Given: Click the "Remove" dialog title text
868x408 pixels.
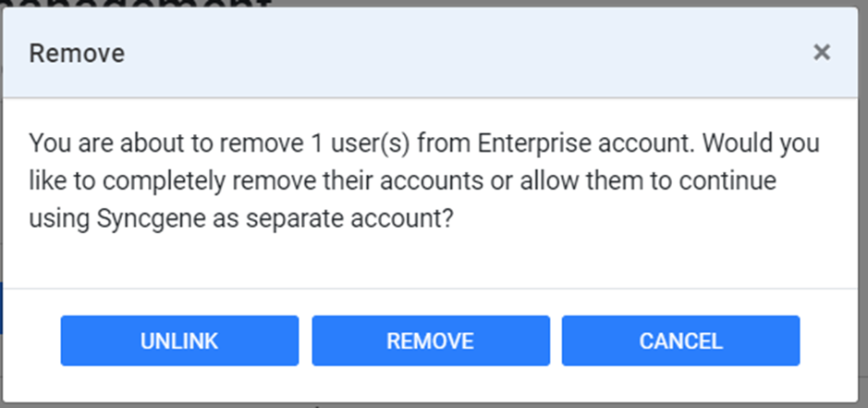Looking at the screenshot, I should click(x=77, y=54).
